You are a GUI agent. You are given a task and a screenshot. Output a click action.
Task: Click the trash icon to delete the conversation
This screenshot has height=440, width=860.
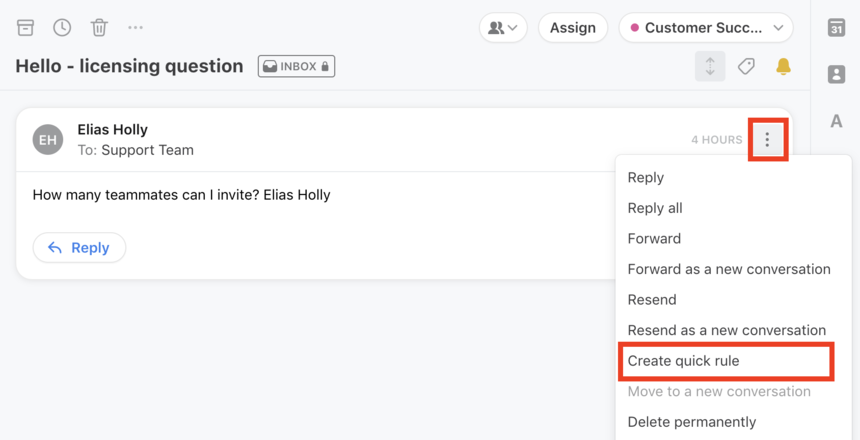tap(99, 27)
